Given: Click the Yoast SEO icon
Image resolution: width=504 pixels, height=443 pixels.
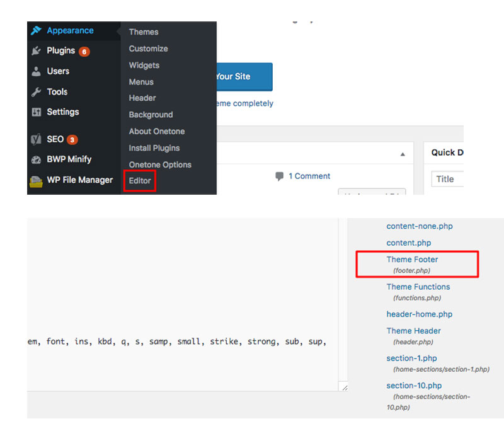Looking at the screenshot, I should (36, 139).
